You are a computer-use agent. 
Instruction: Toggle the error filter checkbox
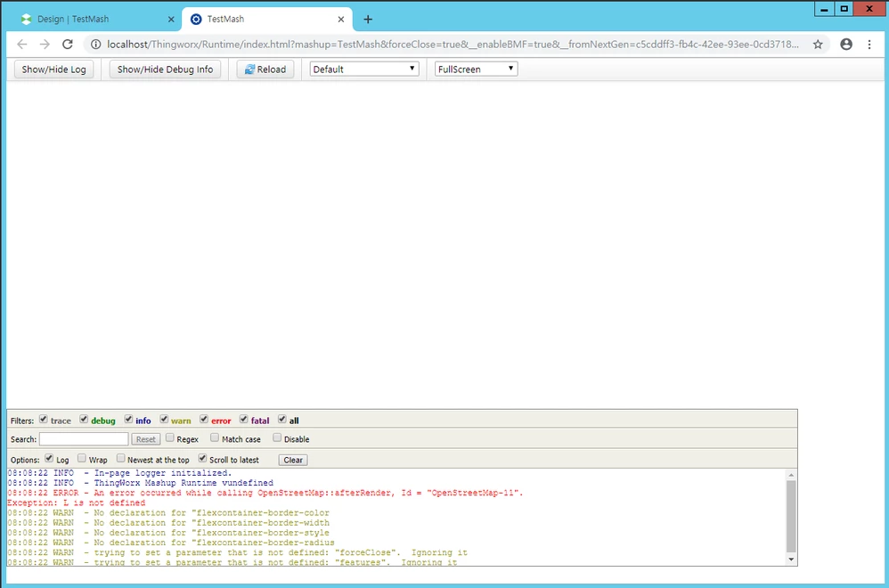(x=204, y=419)
